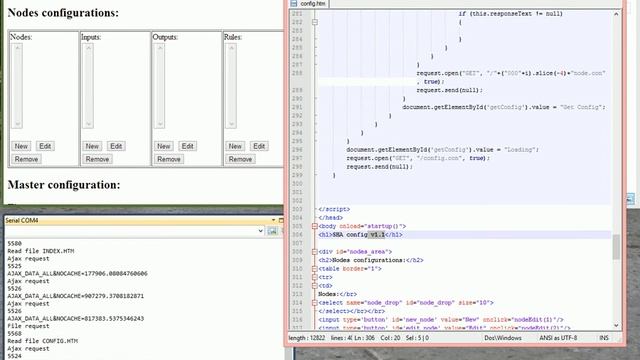Click inside the Outputs select list

[x=160, y=86]
